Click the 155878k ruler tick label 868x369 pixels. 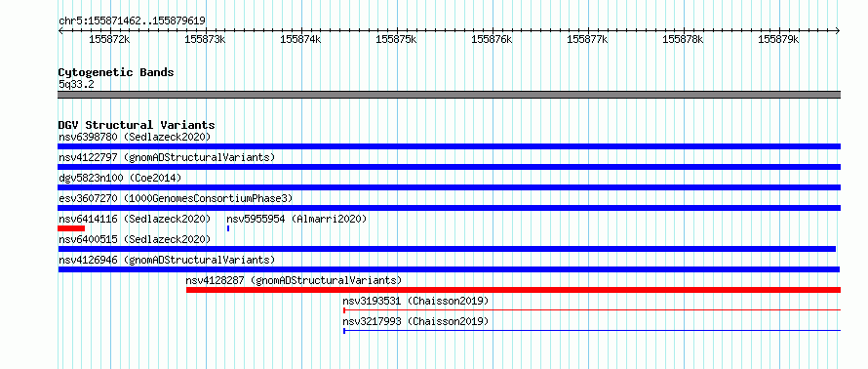pyautogui.click(x=684, y=39)
